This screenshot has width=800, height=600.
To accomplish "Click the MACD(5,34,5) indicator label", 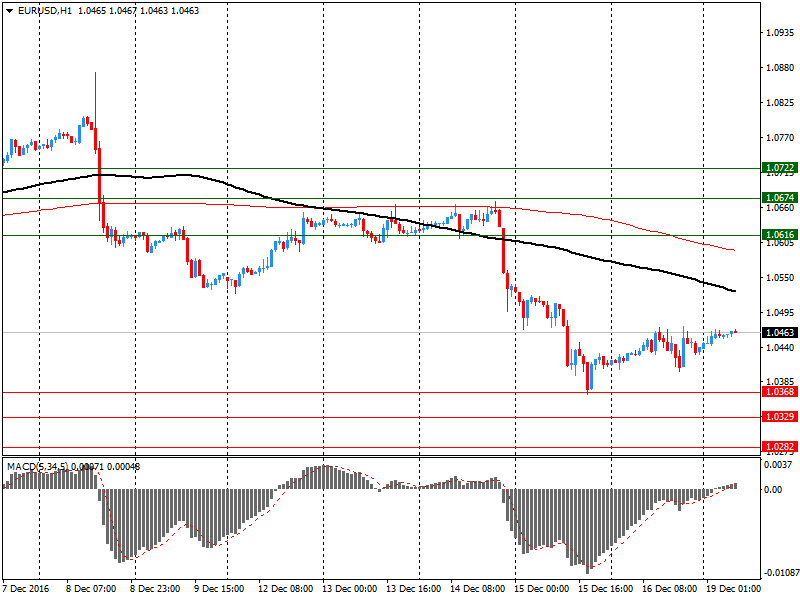I will click(37, 466).
